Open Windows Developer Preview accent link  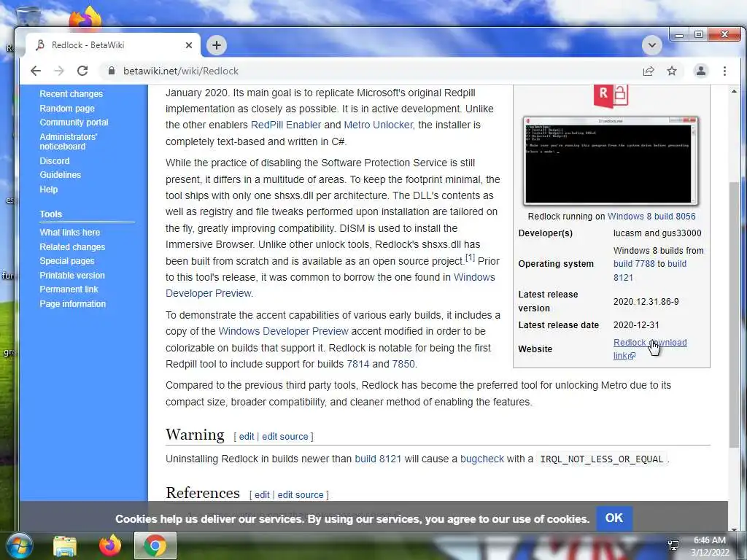click(283, 331)
